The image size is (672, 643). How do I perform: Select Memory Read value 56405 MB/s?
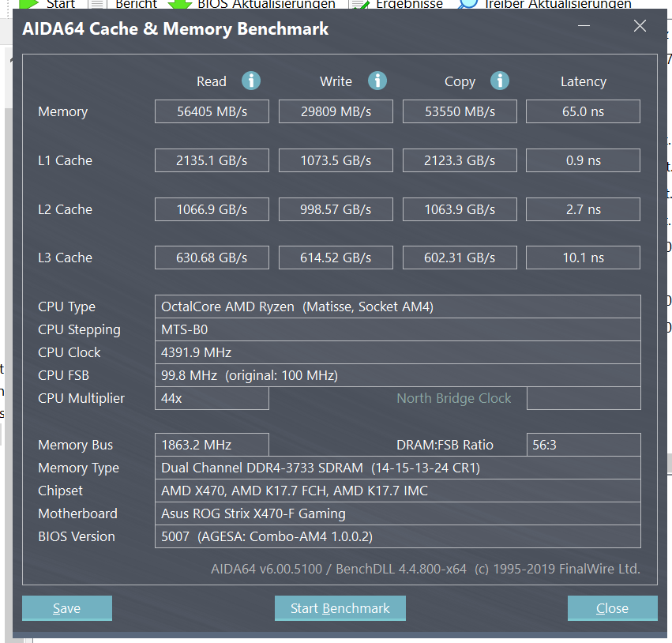212,111
